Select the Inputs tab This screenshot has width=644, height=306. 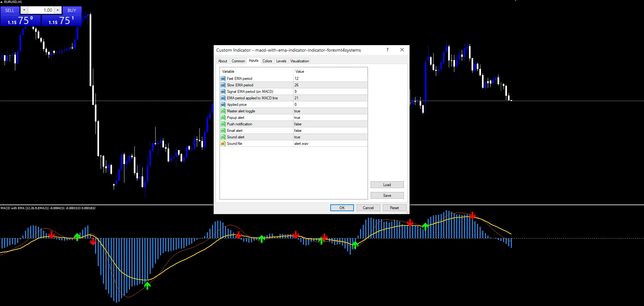[254, 60]
